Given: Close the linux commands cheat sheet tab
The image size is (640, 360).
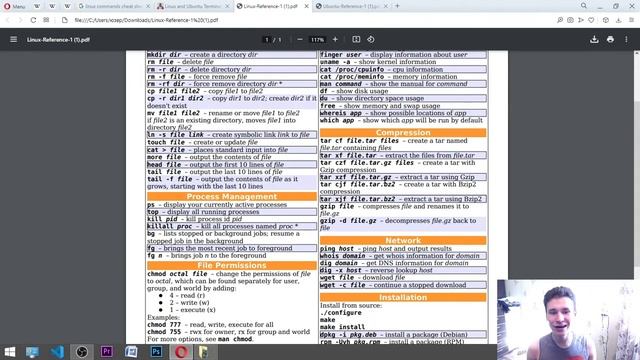Looking at the screenshot, I should (148, 6).
